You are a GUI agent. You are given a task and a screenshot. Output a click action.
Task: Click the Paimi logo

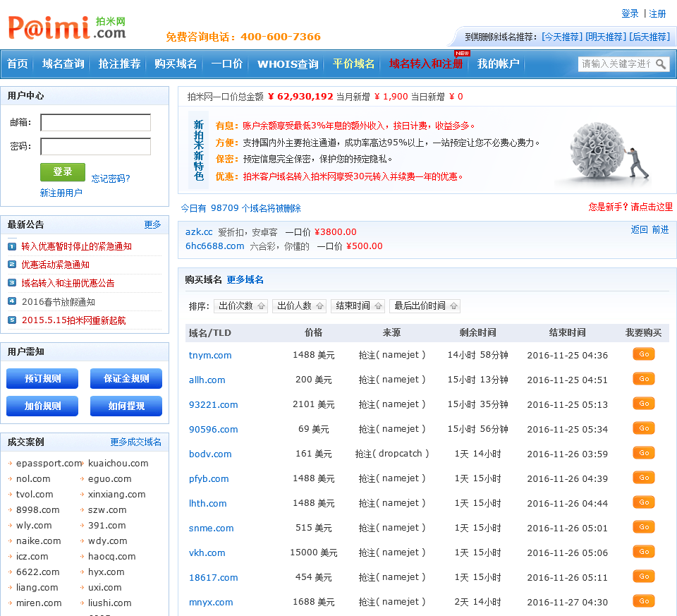point(67,28)
